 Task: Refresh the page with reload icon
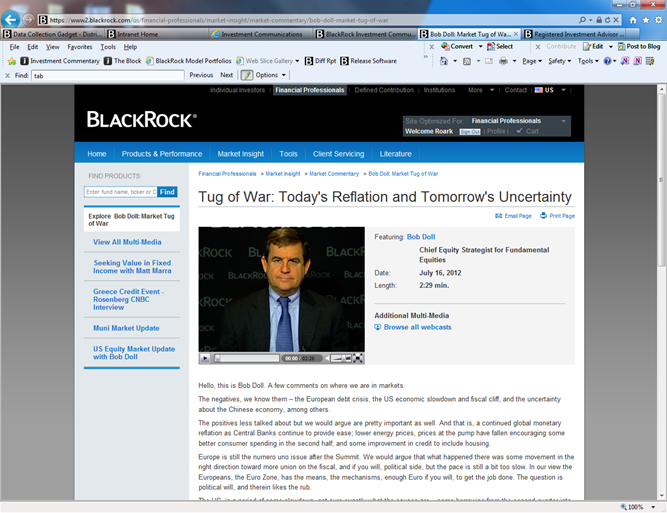[607, 20]
